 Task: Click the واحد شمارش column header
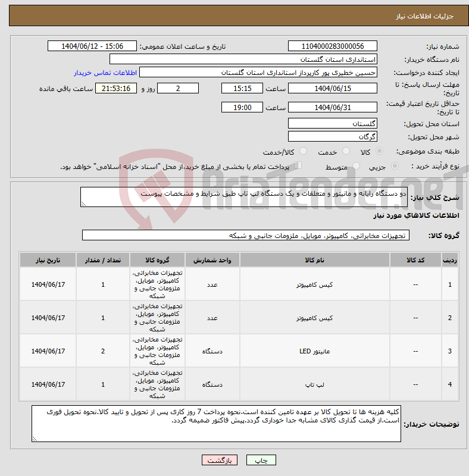[x=212, y=260]
